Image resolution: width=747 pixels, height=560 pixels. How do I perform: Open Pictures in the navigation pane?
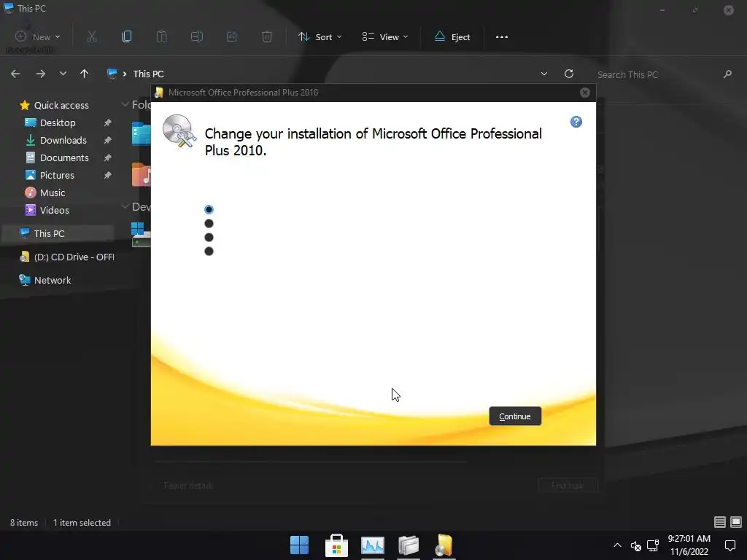point(57,175)
